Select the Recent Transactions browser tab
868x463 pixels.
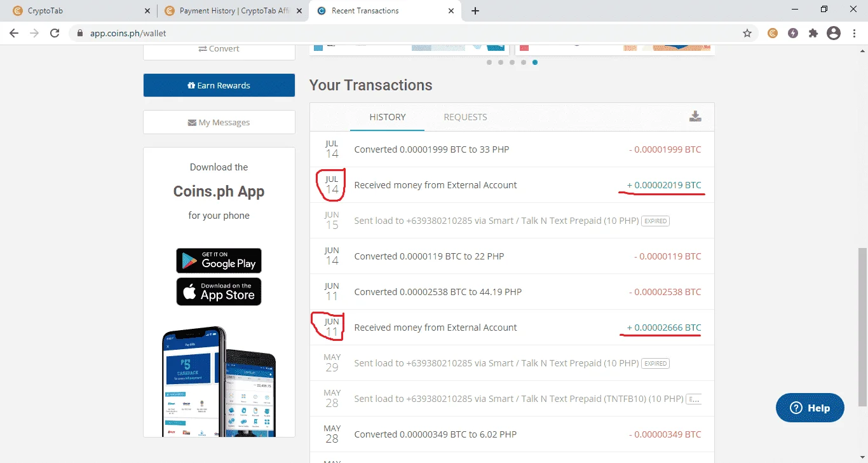384,11
